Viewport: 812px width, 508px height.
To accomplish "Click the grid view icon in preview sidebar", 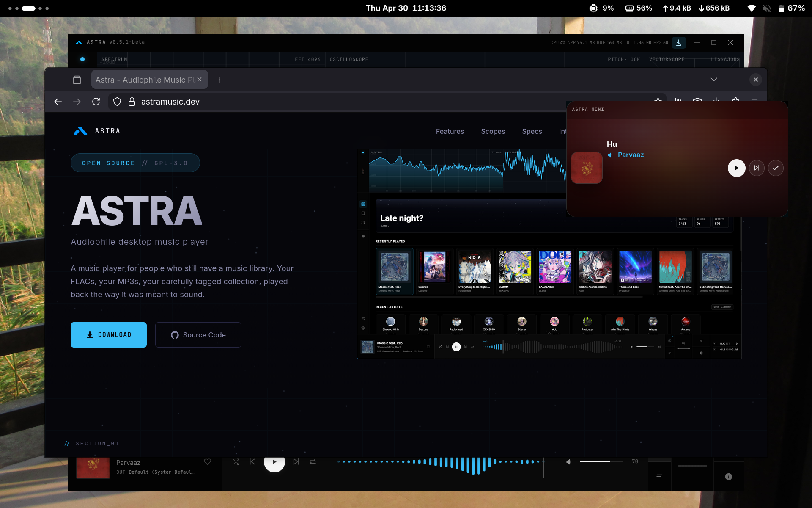I will point(363,204).
